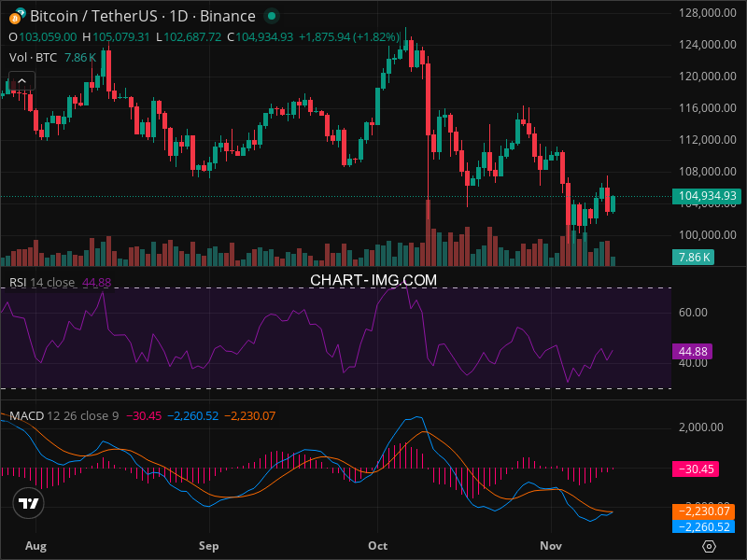The width and height of the screenshot is (747, 560).
Task: Click the Sep label on time axis
Action: [208, 545]
